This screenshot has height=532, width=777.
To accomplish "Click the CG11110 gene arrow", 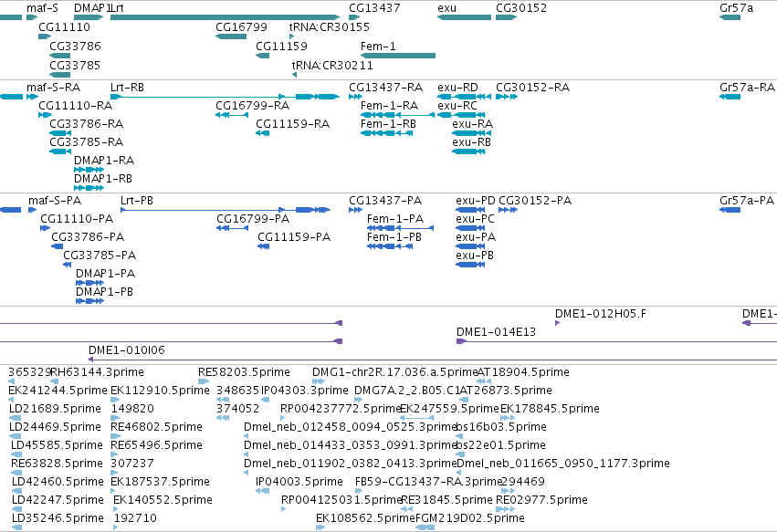I will tap(45, 37).
